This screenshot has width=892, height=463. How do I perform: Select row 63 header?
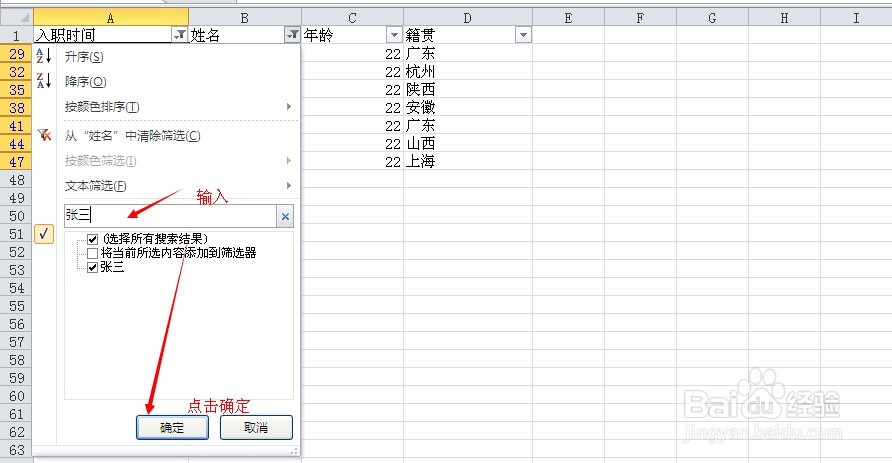(x=16, y=450)
